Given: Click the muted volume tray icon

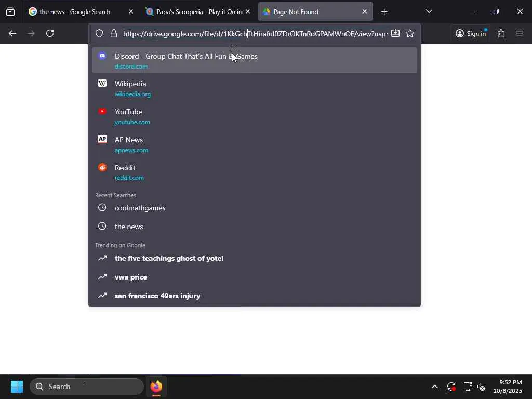Looking at the screenshot, I should pyautogui.click(x=481, y=387).
